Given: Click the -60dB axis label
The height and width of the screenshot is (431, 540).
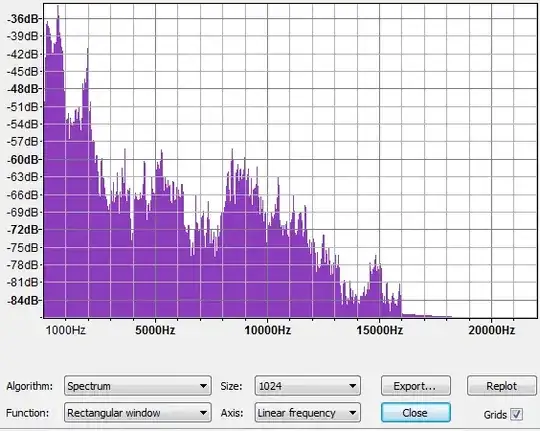Looking at the screenshot, I should coord(22,160).
